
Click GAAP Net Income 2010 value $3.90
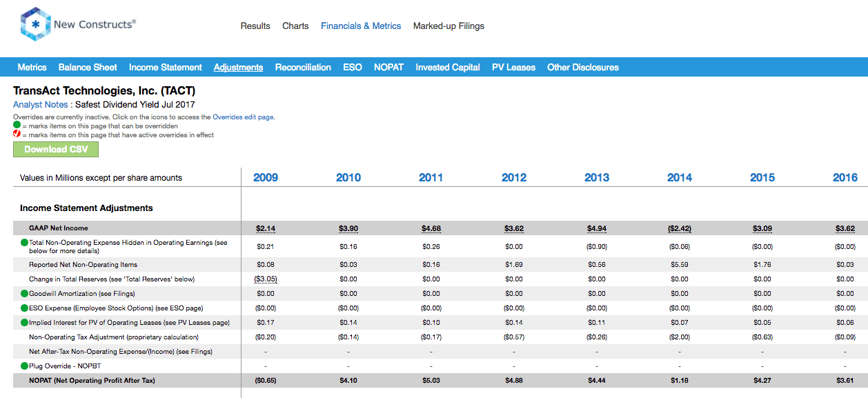348,228
